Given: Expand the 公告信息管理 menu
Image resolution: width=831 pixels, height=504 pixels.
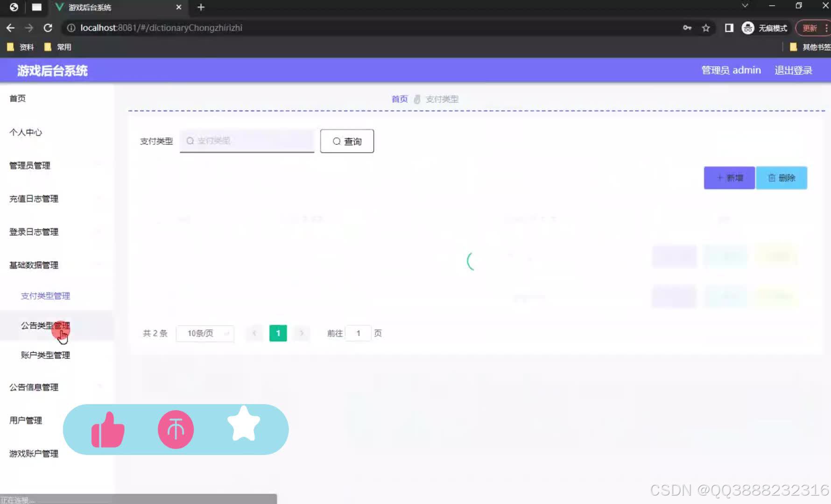Looking at the screenshot, I should coord(33,387).
